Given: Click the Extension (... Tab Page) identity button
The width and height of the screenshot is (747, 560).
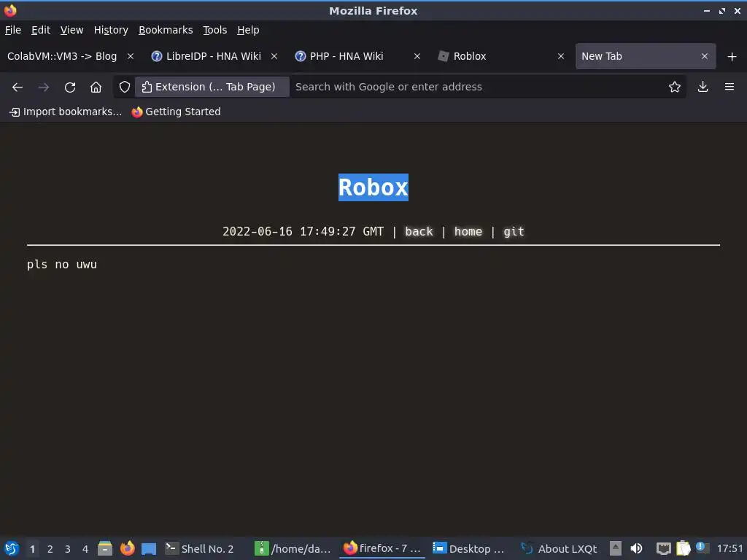Looking at the screenshot, I should pyautogui.click(x=212, y=87).
